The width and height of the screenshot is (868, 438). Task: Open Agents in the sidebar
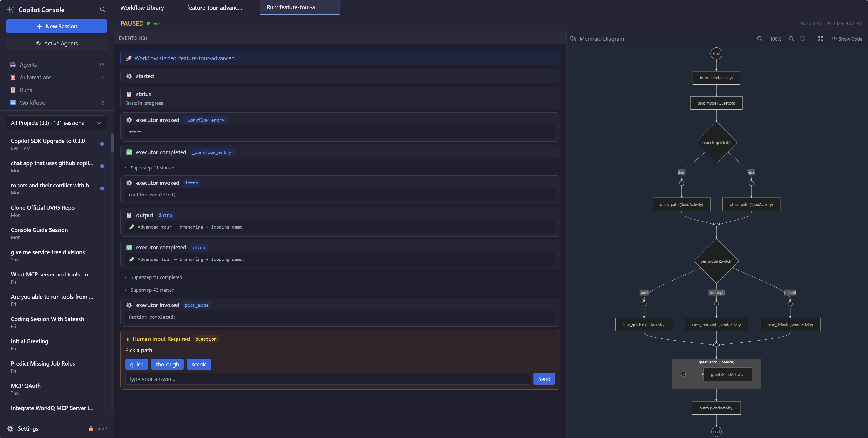tap(57, 64)
